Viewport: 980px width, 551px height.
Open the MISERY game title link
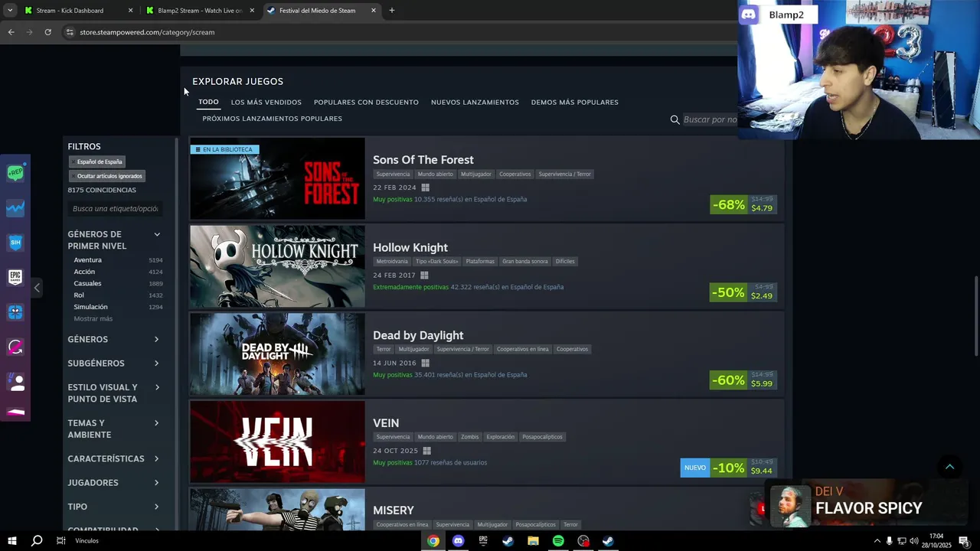coord(394,510)
